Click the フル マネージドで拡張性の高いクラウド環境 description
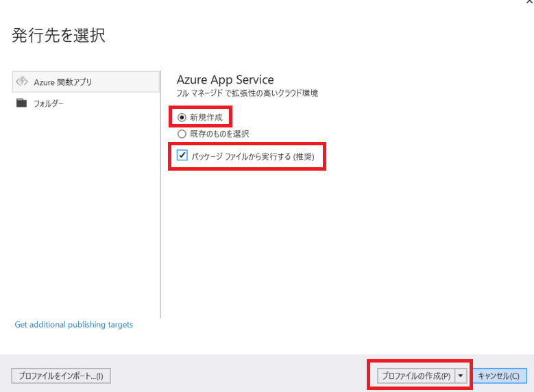This screenshot has width=534, height=392. click(x=247, y=93)
